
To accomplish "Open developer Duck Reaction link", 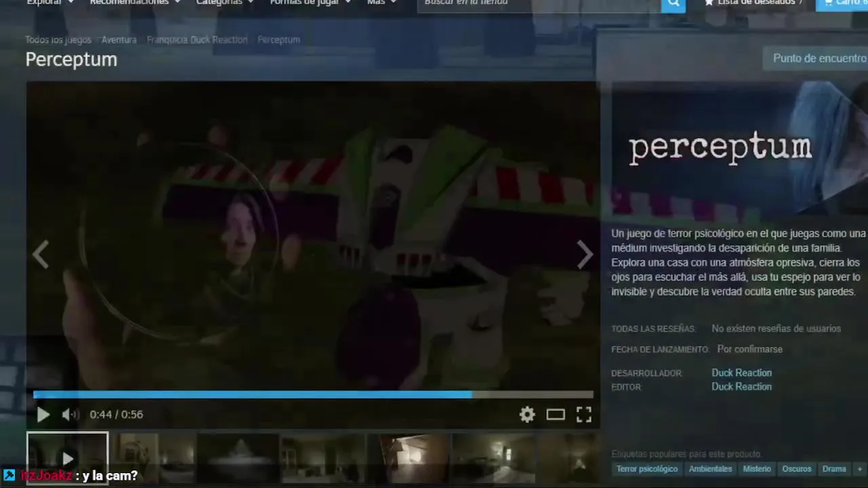I will pyautogui.click(x=741, y=373).
